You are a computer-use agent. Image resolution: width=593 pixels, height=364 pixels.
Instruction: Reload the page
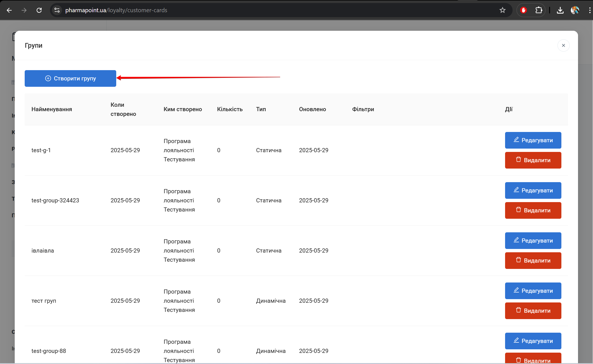point(39,10)
